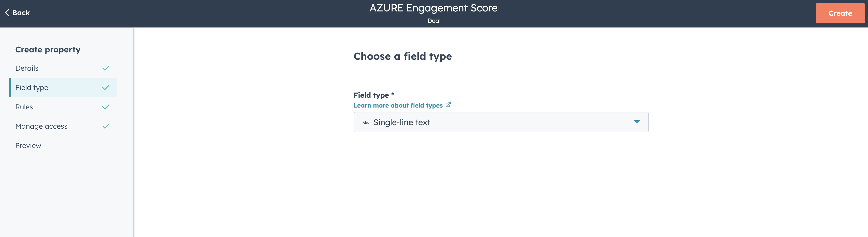This screenshot has height=237, width=868.
Task: Go to the Details step
Action: (x=27, y=68)
